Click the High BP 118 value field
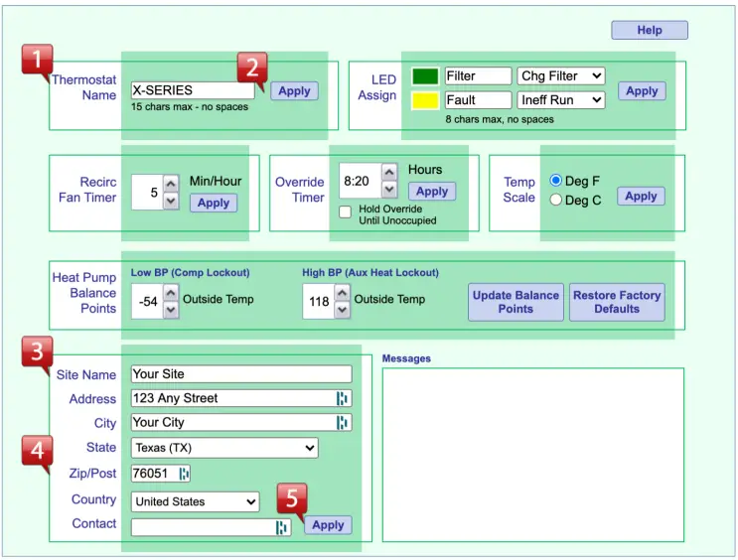The width and height of the screenshot is (738, 560). click(319, 301)
